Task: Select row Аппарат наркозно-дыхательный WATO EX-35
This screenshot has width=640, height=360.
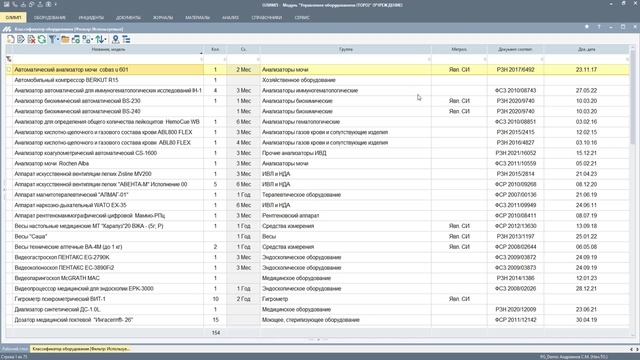Action: click(318, 205)
